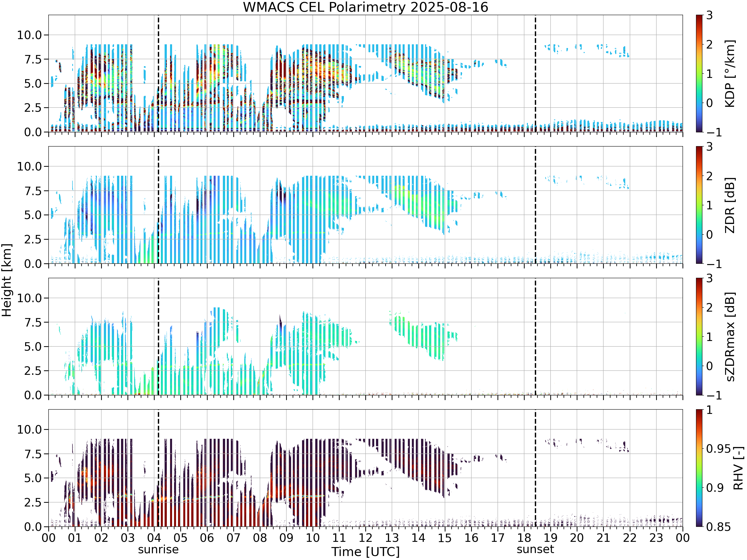Viewport: 747px width, 560px height.
Task: Click the KDP [°/km] colorbar label
Action: pos(730,74)
